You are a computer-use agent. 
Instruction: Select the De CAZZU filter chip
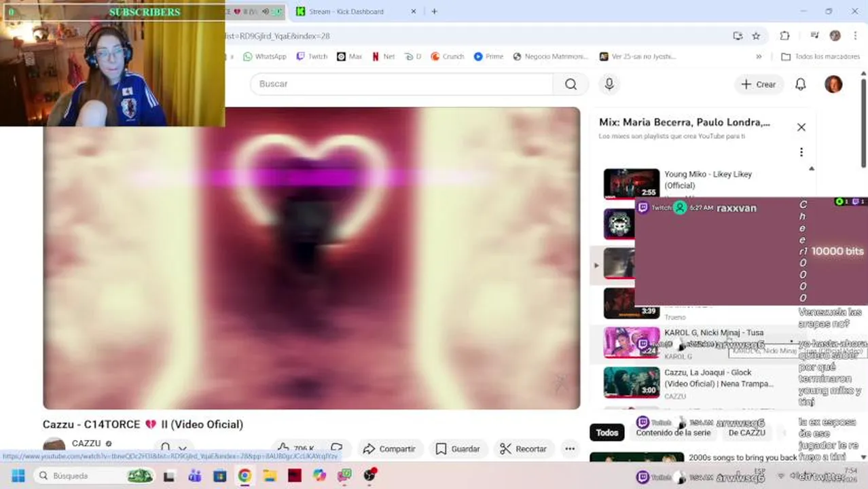746,433
